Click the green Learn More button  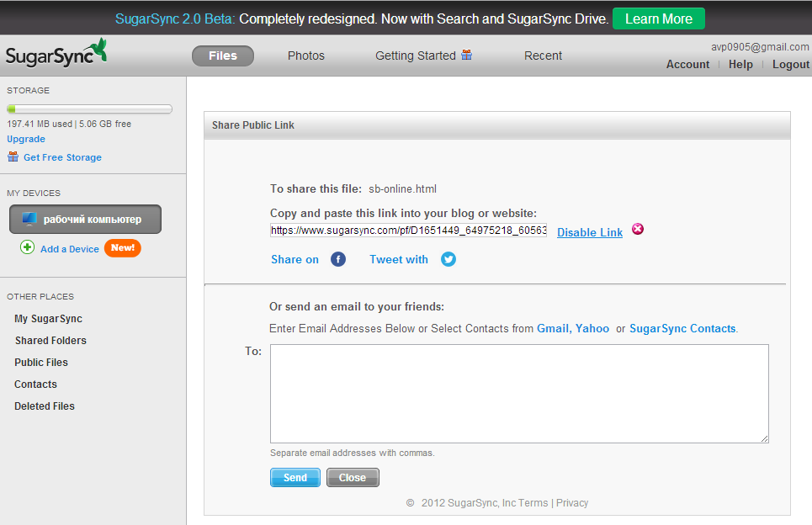pos(658,19)
